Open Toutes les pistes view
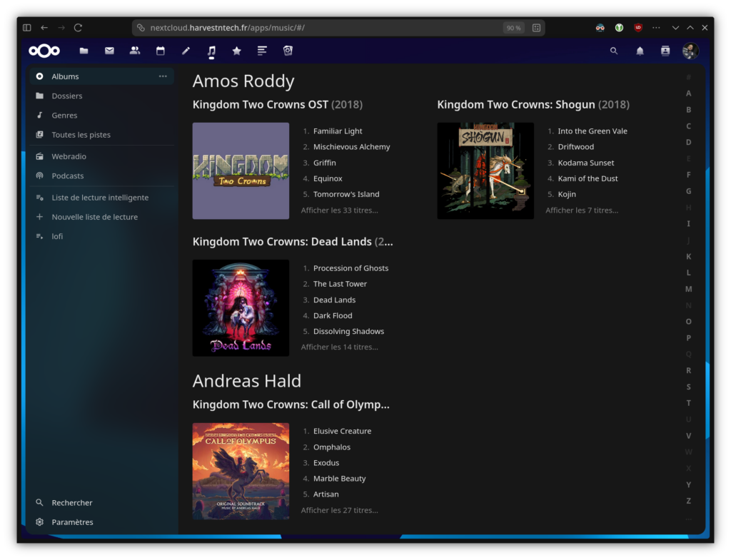Viewport: 731px width, 560px height. tap(81, 135)
